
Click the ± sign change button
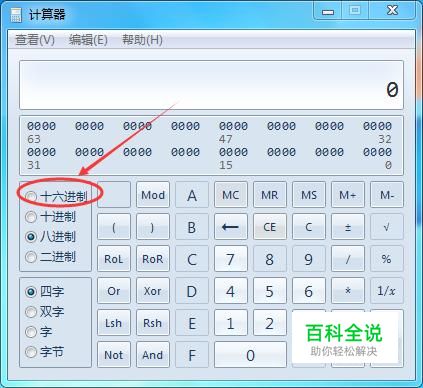click(x=348, y=227)
